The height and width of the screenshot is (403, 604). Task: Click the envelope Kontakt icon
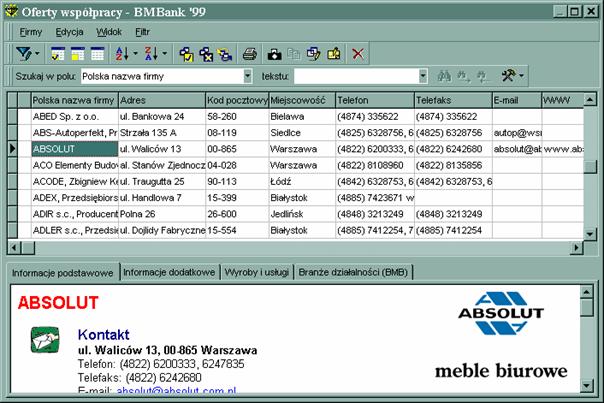pos(45,339)
